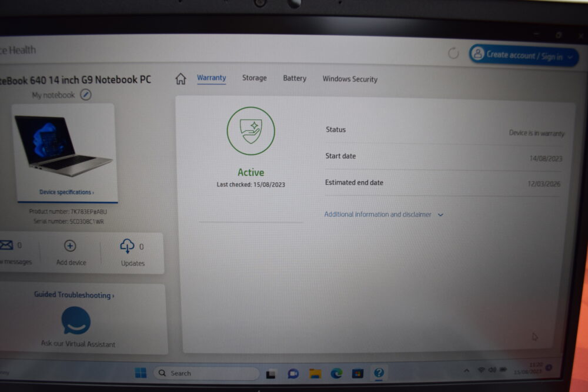Open the Device specifications link

click(x=66, y=192)
